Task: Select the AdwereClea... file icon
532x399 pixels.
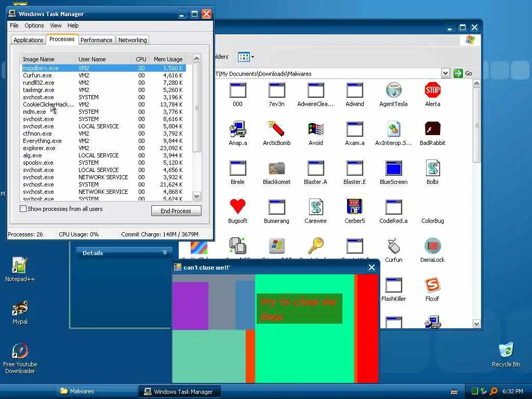Action: (x=315, y=90)
